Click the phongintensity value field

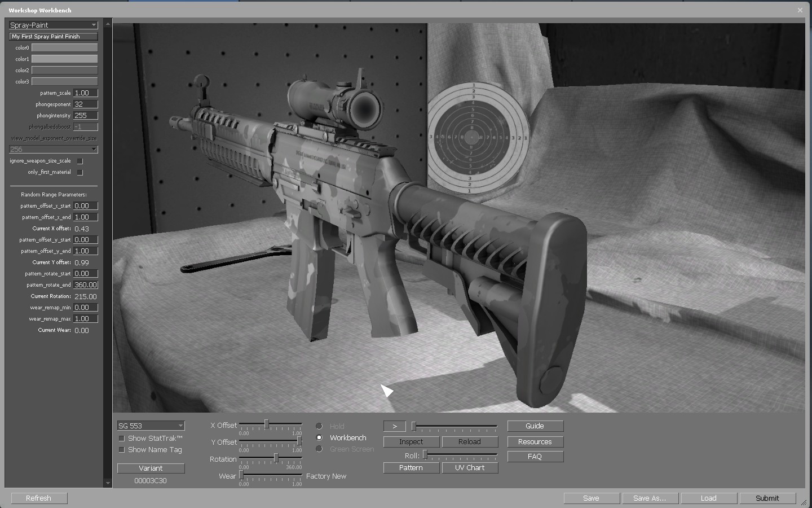pos(86,116)
